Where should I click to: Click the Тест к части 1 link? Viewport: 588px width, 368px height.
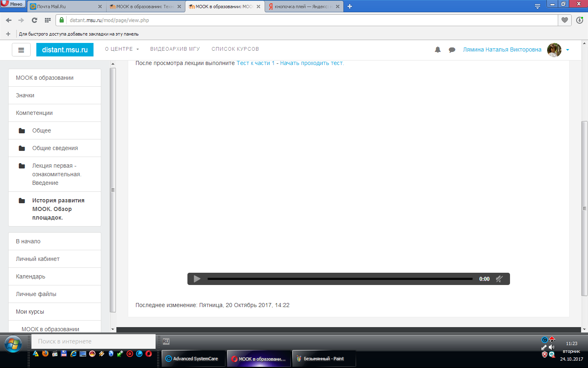coord(256,63)
